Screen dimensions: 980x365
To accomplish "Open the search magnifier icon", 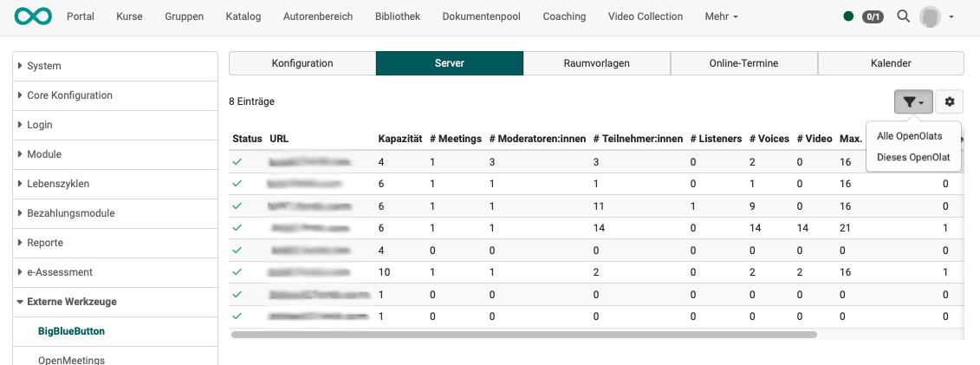I will coord(903,16).
